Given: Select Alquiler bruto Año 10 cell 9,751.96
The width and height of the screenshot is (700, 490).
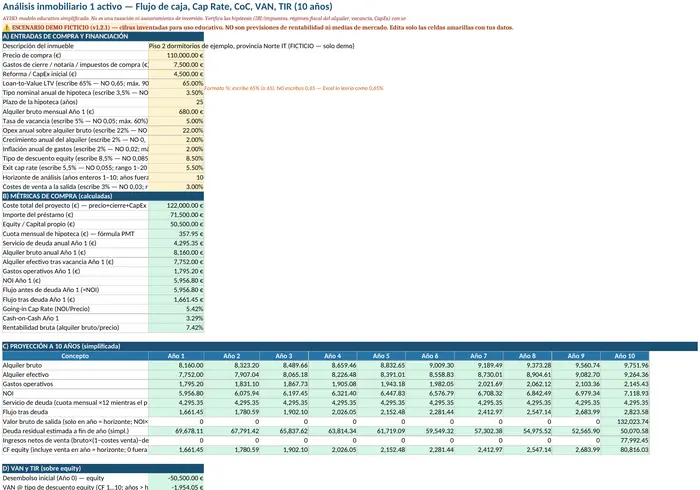Looking at the screenshot, I should tap(625, 365).
